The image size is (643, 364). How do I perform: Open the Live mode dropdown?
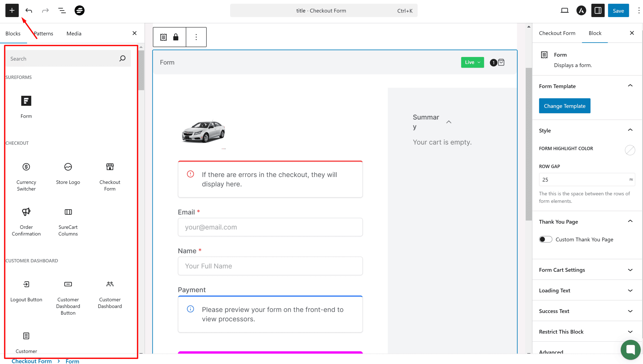pyautogui.click(x=472, y=62)
